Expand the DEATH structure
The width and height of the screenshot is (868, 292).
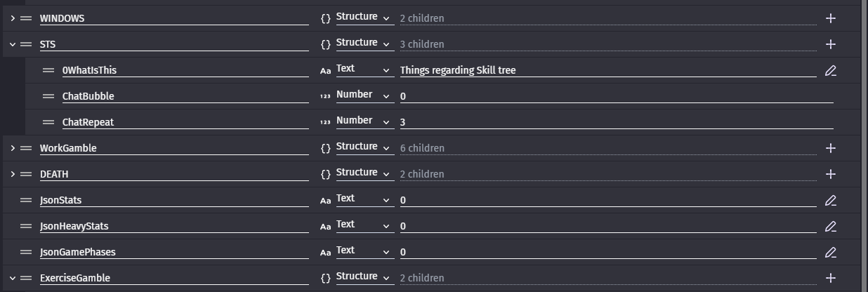click(x=13, y=174)
